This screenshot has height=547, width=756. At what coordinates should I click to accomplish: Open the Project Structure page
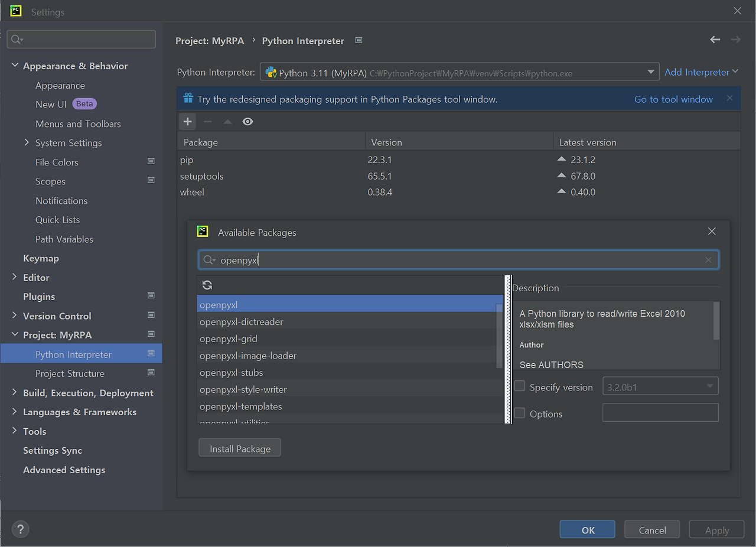[70, 373]
